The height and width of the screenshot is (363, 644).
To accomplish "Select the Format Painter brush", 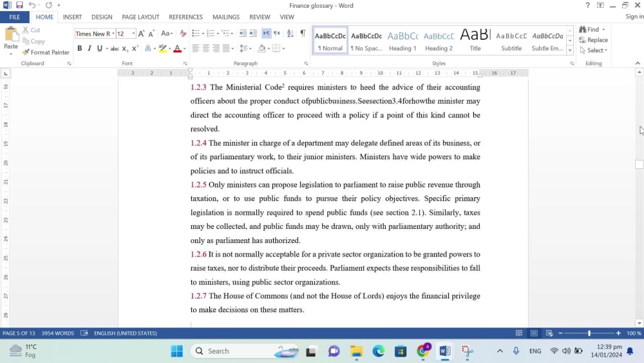I will [x=46, y=52].
